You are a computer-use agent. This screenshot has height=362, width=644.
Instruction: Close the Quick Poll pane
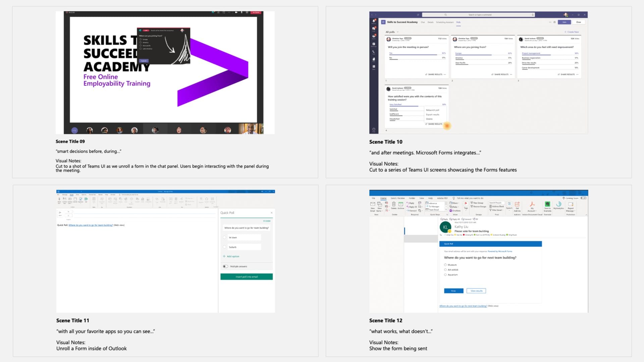click(x=271, y=213)
